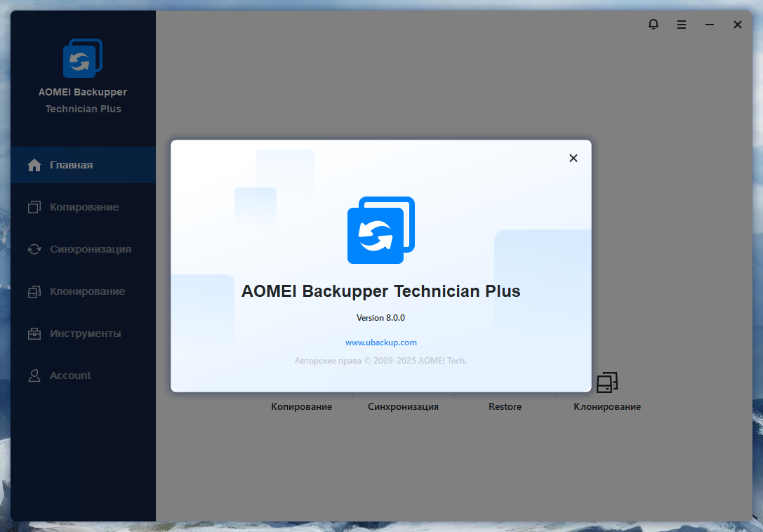Click the Авторские права copyright line
The height and width of the screenshot is (532, 763).
tap(380, 361)
